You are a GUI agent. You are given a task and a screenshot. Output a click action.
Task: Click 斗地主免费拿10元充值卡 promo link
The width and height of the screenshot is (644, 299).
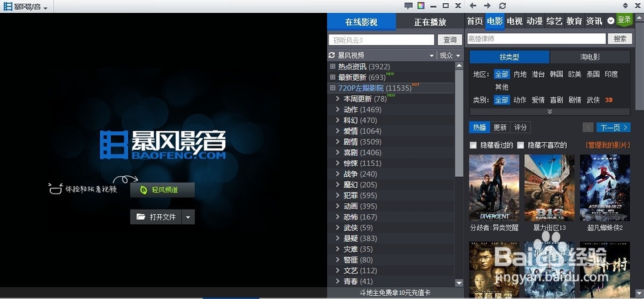click(395, 293)
